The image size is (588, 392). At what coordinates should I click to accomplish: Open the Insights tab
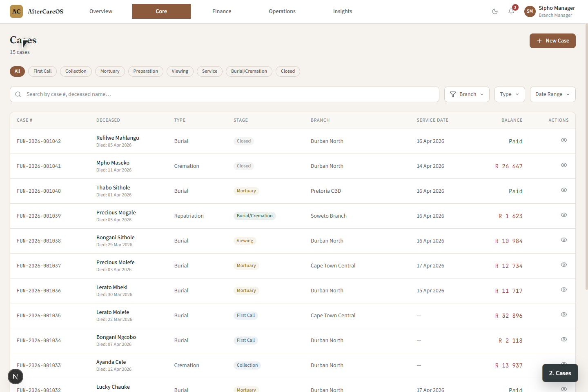click(343, 11)
